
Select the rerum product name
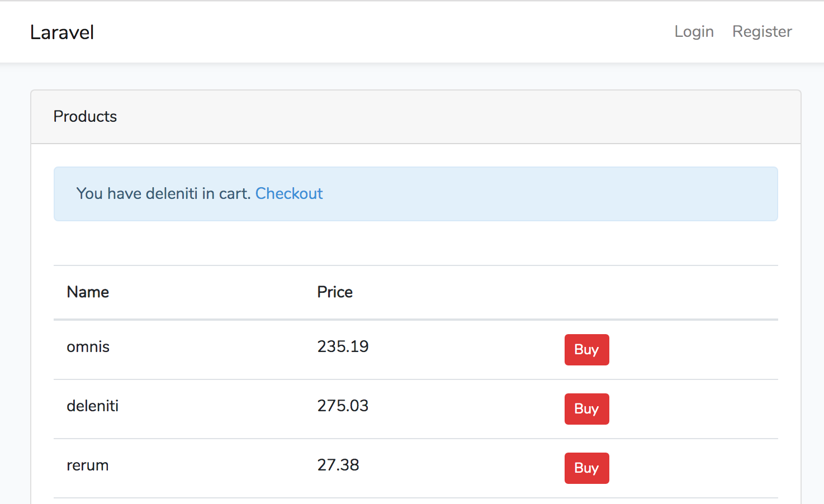point(87,465)
